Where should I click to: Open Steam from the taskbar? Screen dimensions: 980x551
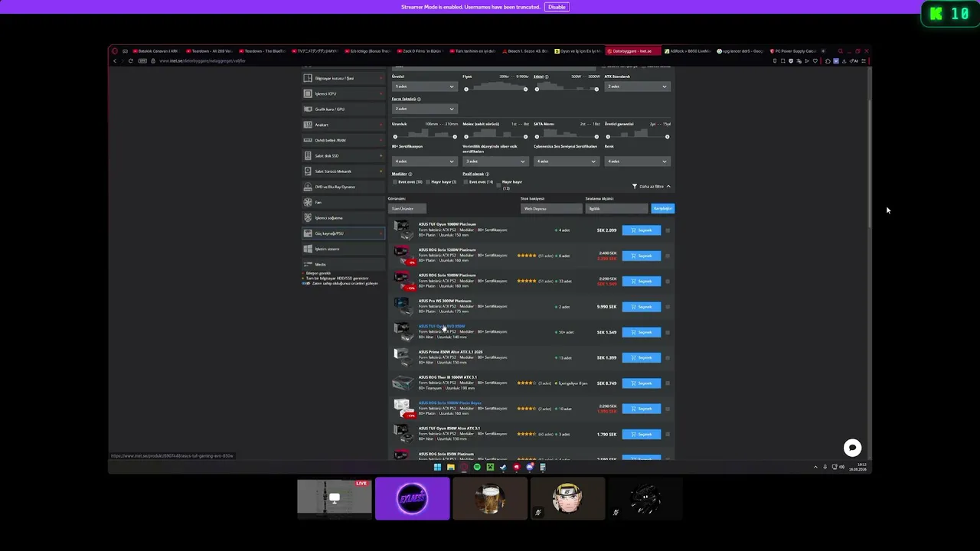[x=503, y=467]
